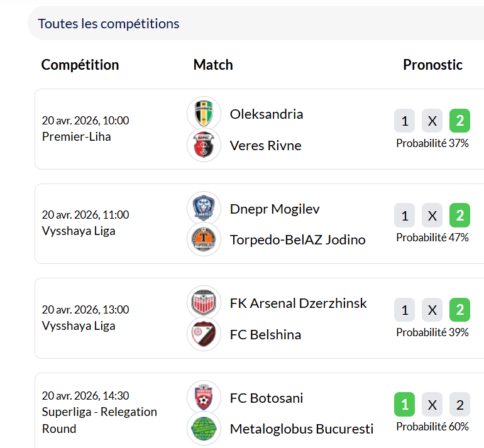This screenshot has height=448, width=484.
Task: Sort by the Compétition column header
Action: pos(80,65)
